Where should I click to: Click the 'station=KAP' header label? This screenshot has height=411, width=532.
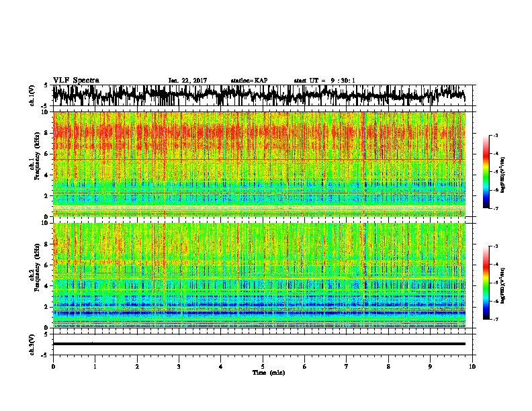(249, 81)
